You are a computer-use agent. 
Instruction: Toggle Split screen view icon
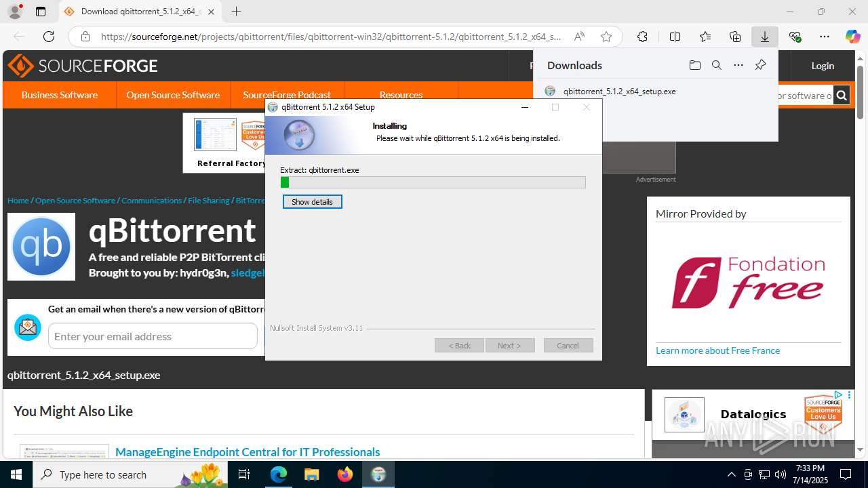click(x=675, y=37)
